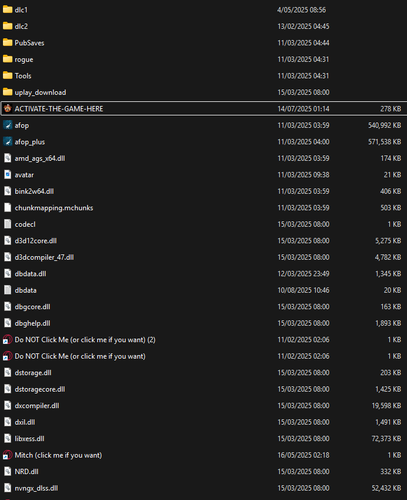Click the libxess.dll file icon

(7, 439)
